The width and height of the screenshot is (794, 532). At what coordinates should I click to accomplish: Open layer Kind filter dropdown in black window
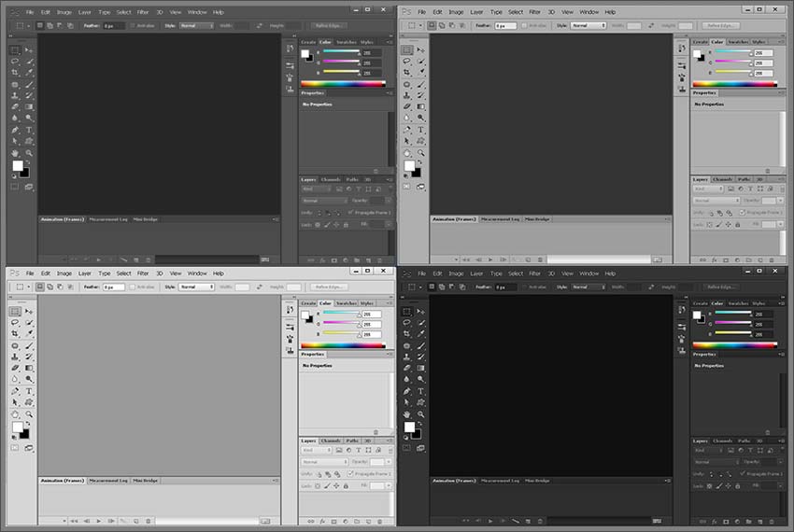point(708,450)
